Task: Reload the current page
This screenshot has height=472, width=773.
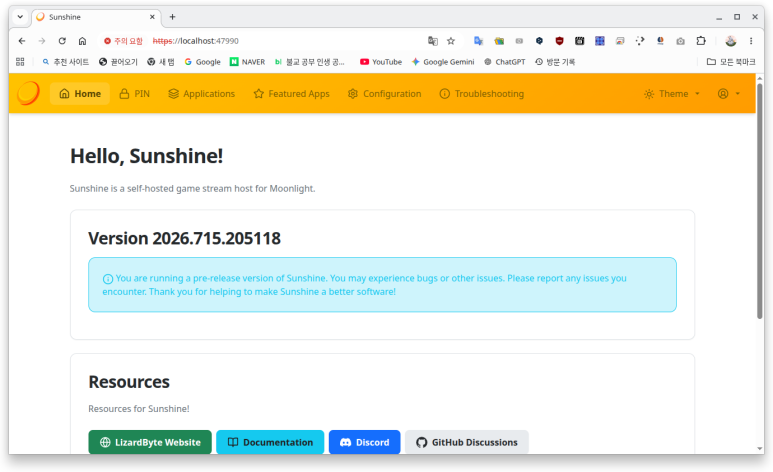Action: click(62, 41)
